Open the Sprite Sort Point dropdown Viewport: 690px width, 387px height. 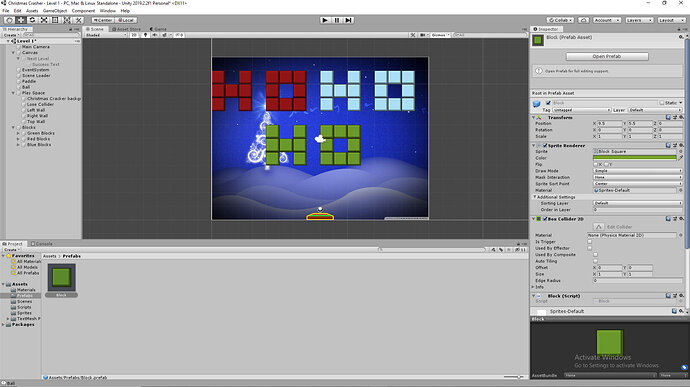[x=638, y=184]
